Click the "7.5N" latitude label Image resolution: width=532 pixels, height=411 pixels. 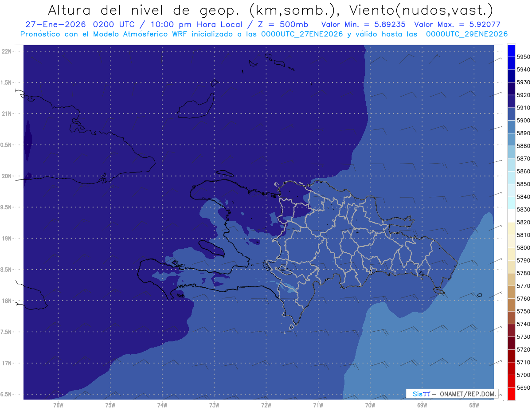pos(6,332)
